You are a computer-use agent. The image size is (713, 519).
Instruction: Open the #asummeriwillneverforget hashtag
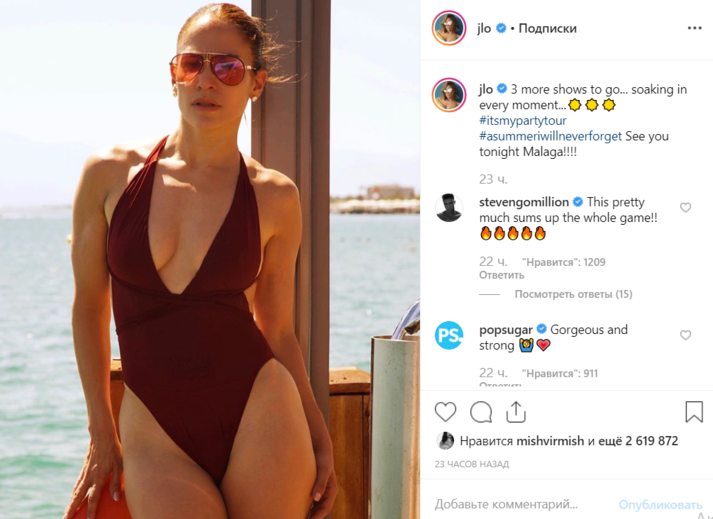coord(550,136)
